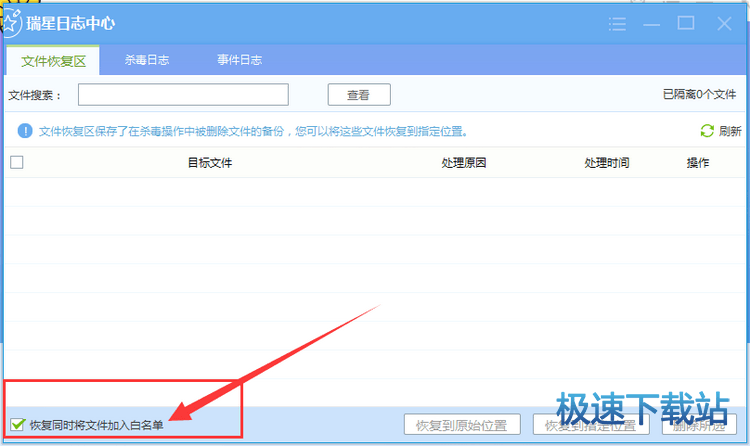
Task: Click the blue info exclamation icon
Action: [x=25, y=131]
